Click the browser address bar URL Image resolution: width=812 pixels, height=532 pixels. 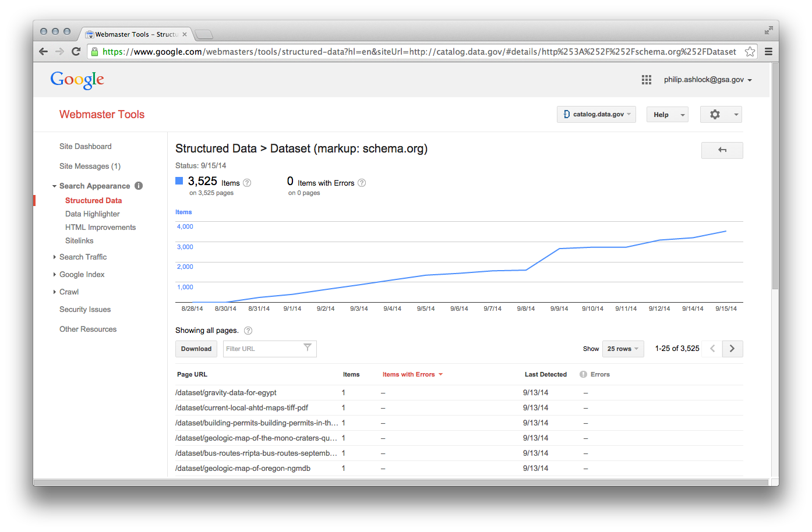[x=419, y=51]
